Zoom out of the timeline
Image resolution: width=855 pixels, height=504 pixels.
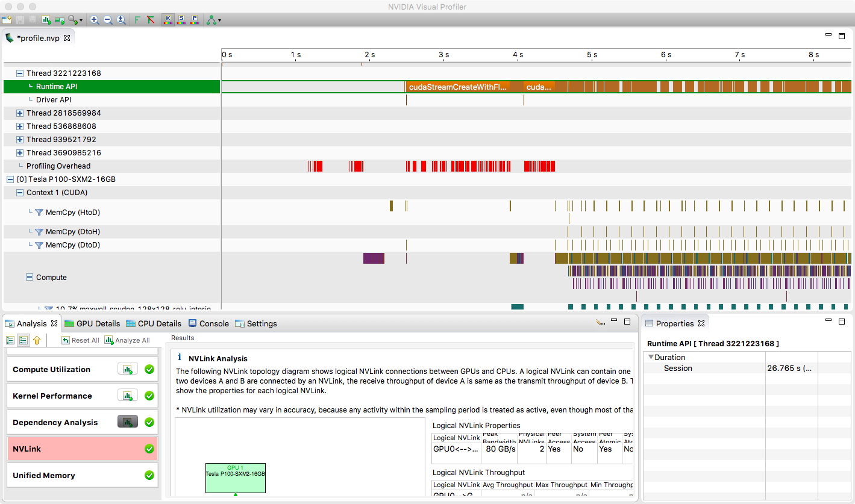pyautogui.click(x=107, y=19)
